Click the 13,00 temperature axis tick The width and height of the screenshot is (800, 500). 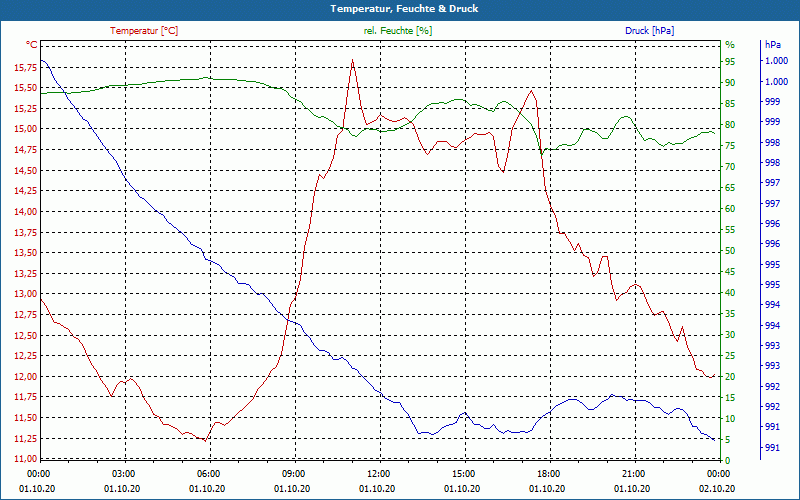point(26,294)
